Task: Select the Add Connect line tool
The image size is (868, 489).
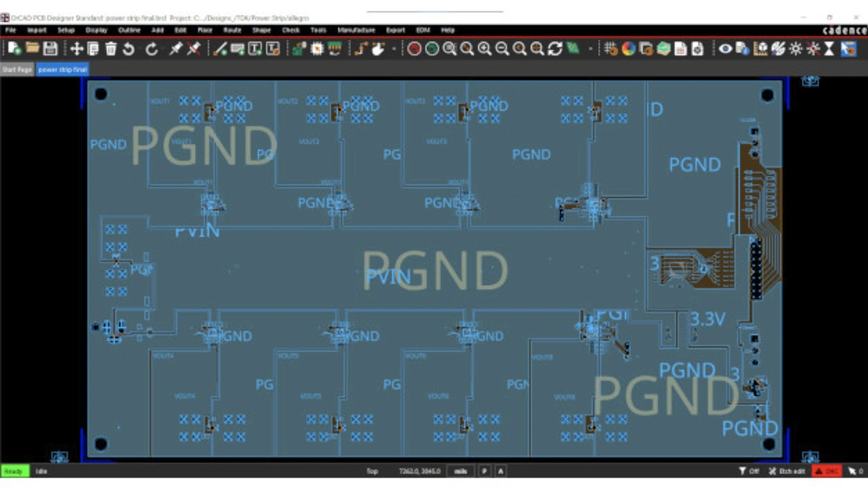Action: pyautogui.click(x=220, y=49)
